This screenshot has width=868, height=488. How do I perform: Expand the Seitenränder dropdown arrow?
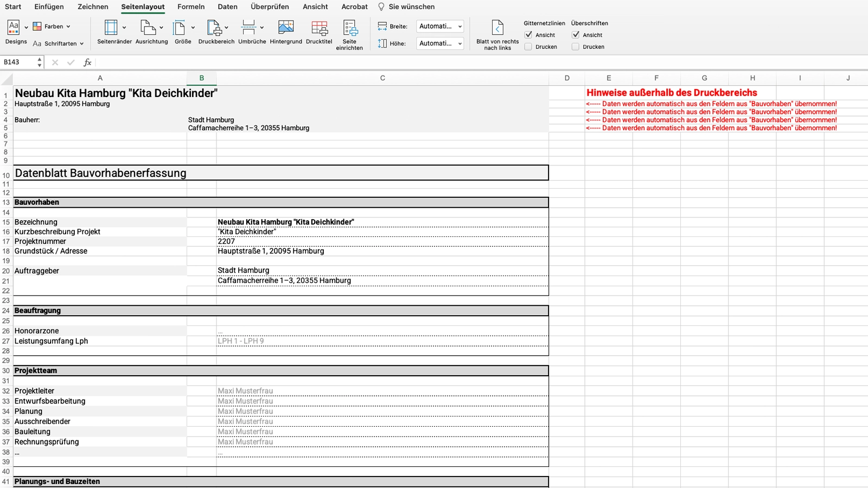(124, 27)
